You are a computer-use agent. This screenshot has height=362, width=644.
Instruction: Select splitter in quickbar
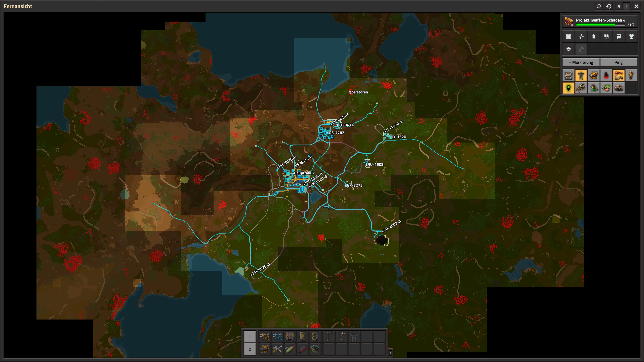tap(315, 337)
